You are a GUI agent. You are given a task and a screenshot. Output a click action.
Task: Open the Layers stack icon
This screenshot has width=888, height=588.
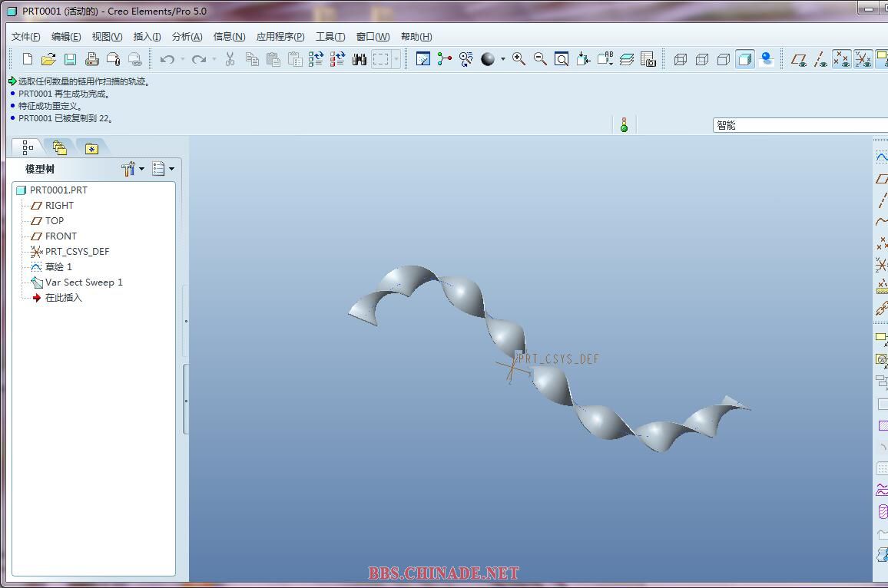tap(627, 59)
